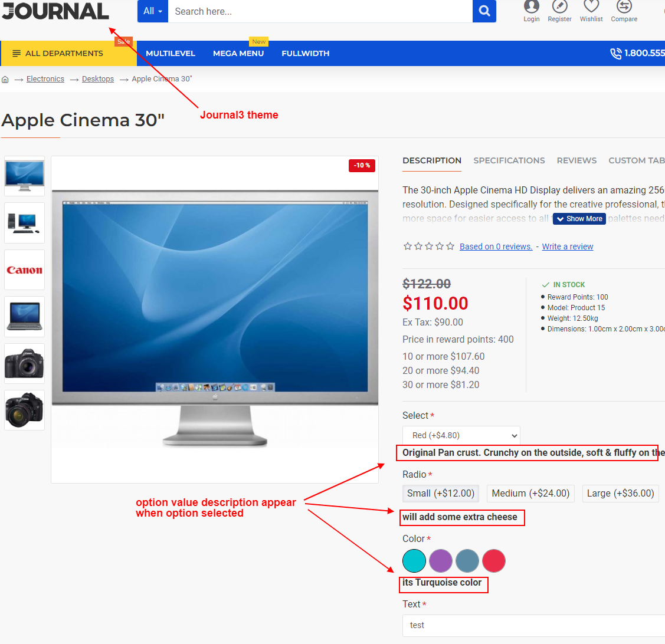Switch to the Specifications tab
Screen dimensions: 665x644
coord(509,160)
